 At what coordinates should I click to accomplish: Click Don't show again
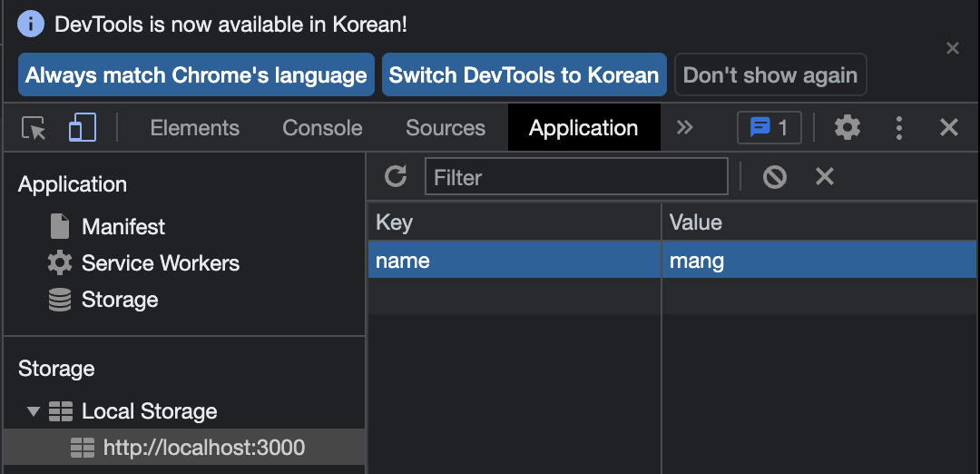[770, 75]
